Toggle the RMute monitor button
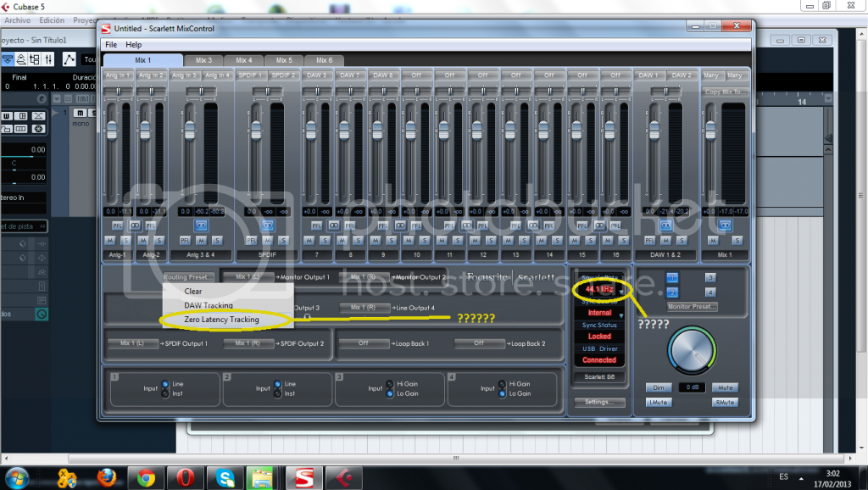Screen dimensions: 868x490 [x=726, y=402]
